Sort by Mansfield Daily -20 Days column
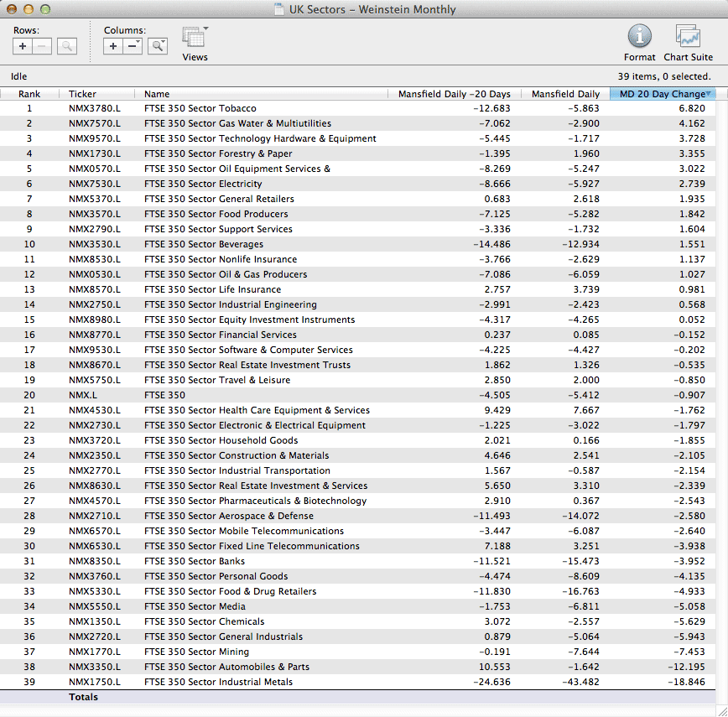This screenshot has height=717, width=728. [455, 94]
